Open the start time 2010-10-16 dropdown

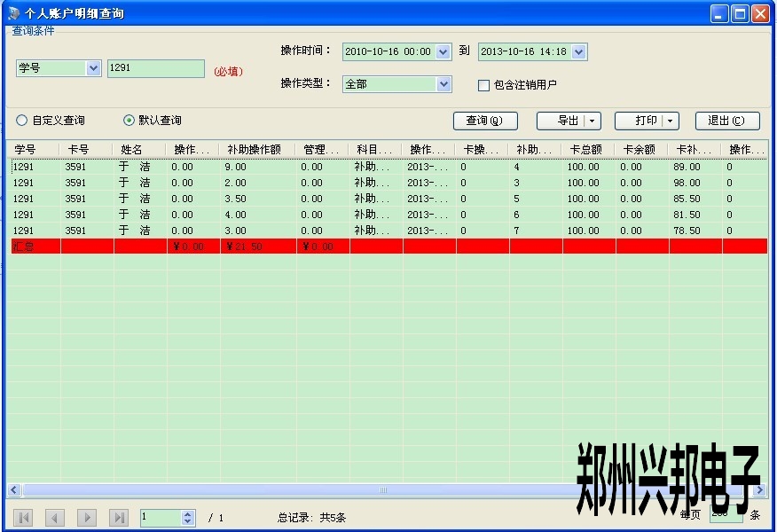[x=443, y=51]
